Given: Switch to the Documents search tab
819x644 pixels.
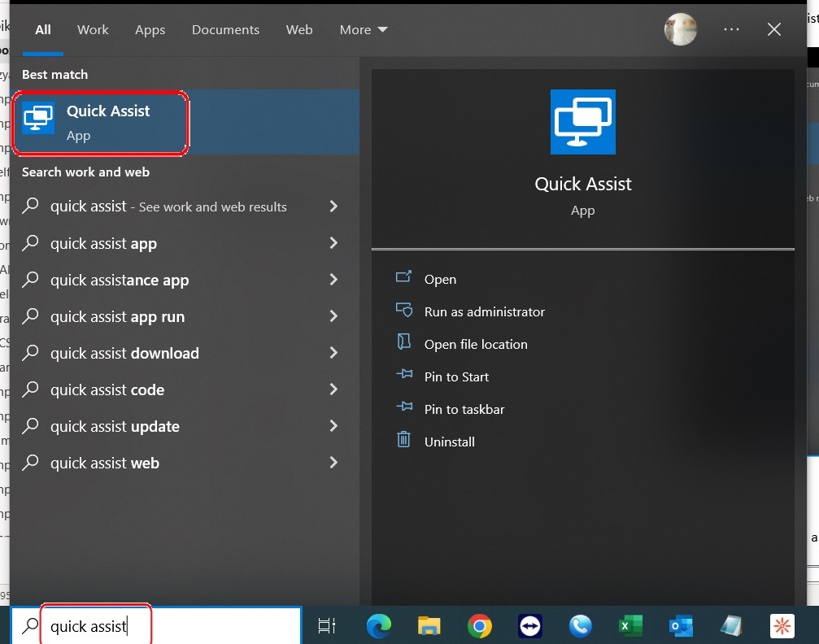Looking at the screenshot, I should [225, 30].
